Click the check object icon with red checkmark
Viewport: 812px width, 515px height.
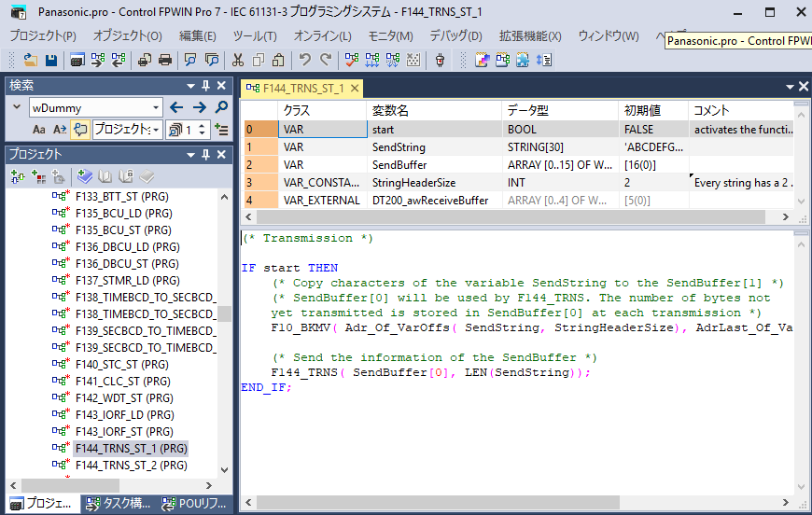(x=352, y=61)
